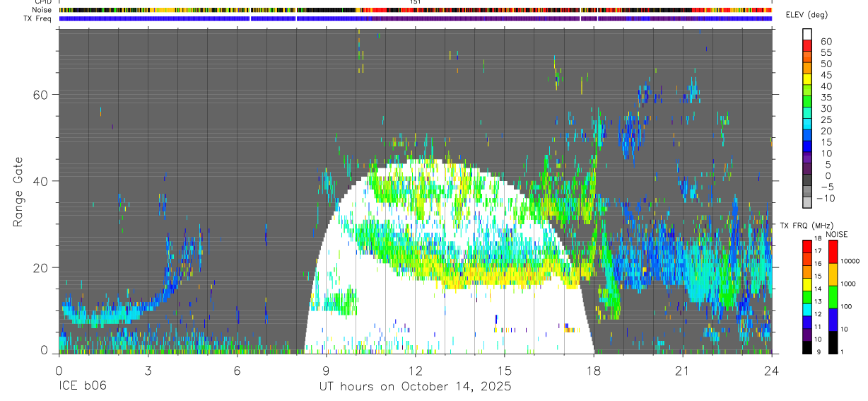Click the '18' tick label on the UT hours axis

point(594,370)
